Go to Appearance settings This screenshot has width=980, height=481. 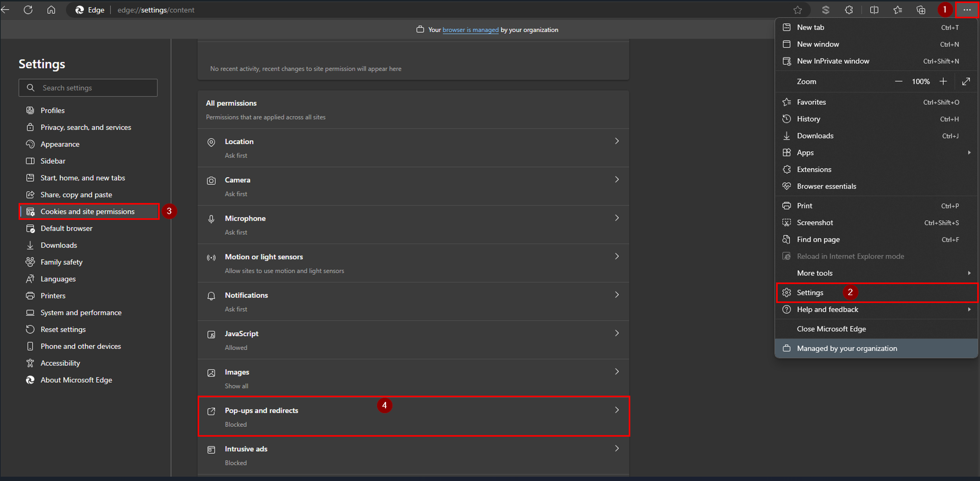tap(88, 144)
